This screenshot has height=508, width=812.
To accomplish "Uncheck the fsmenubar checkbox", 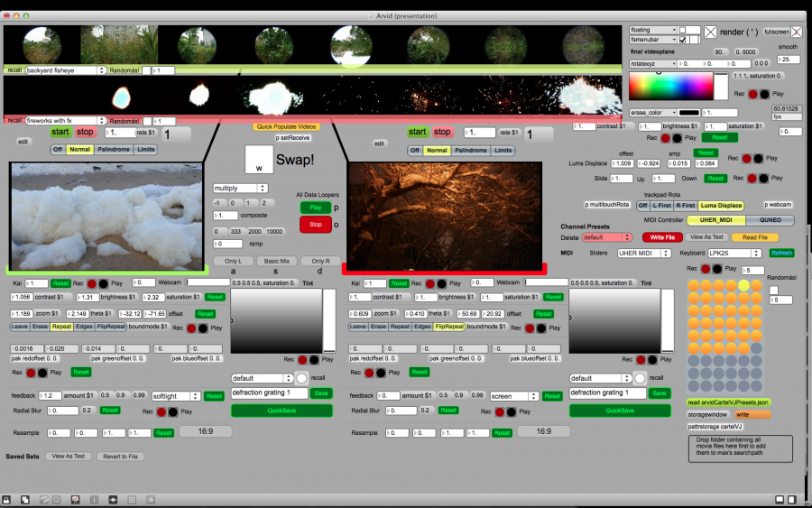I will pos(683,40).
